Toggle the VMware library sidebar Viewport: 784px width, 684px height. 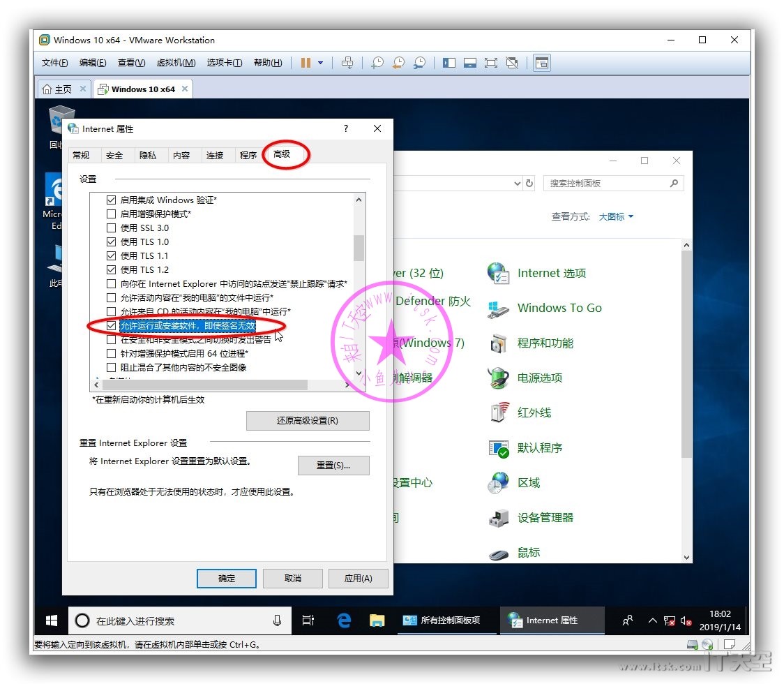coord(449,63)
